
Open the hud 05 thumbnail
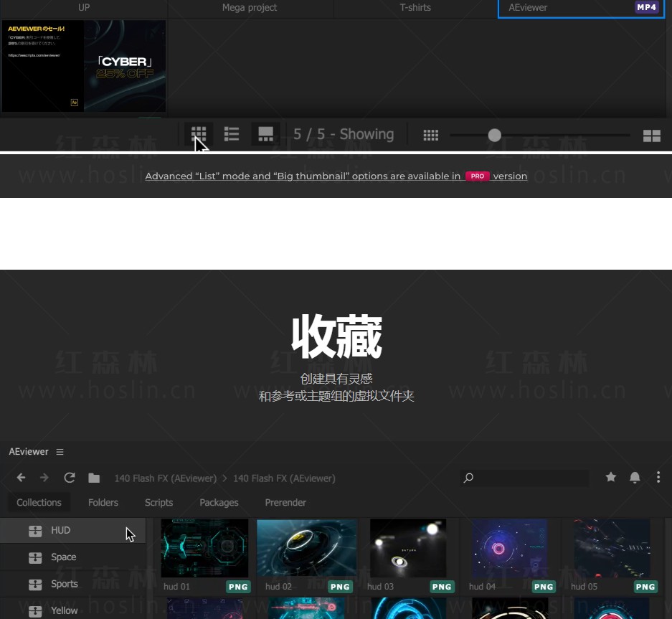[612, 548]
